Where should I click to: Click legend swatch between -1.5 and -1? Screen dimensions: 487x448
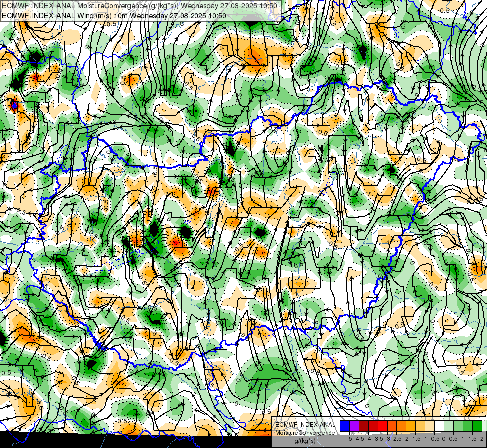click(x=420, y=426)
